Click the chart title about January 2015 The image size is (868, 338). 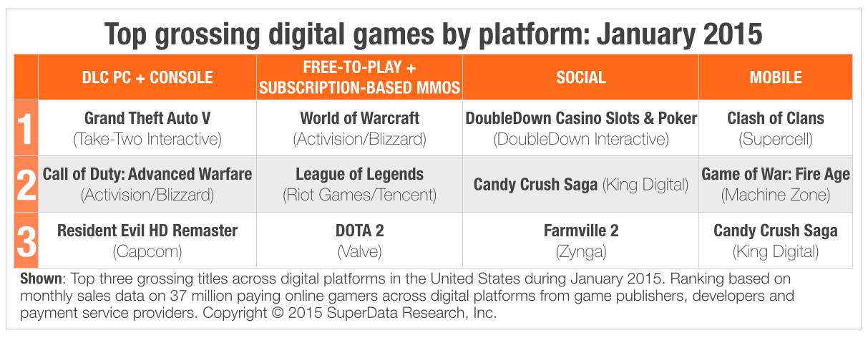pyautogui.click(x=434, y=33)
